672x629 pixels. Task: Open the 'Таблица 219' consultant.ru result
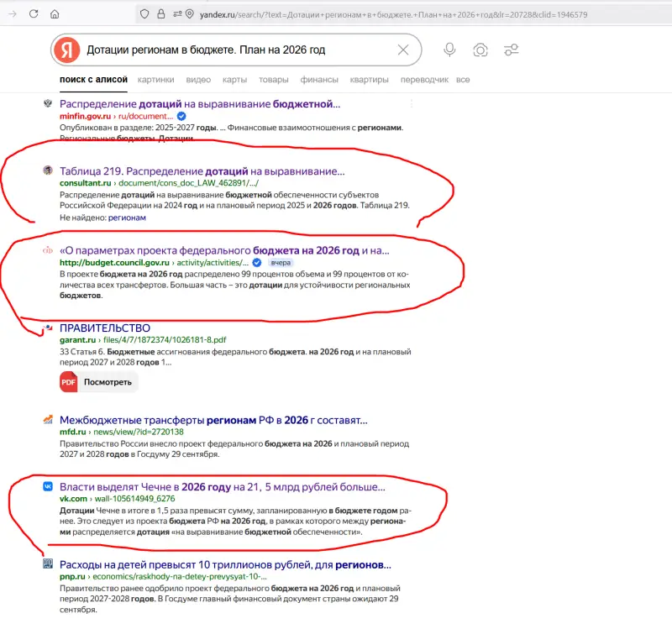(202, 171)
